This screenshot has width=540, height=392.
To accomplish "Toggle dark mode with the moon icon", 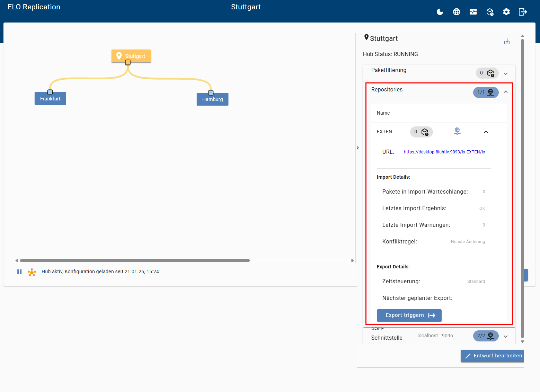I will (440, 11).
